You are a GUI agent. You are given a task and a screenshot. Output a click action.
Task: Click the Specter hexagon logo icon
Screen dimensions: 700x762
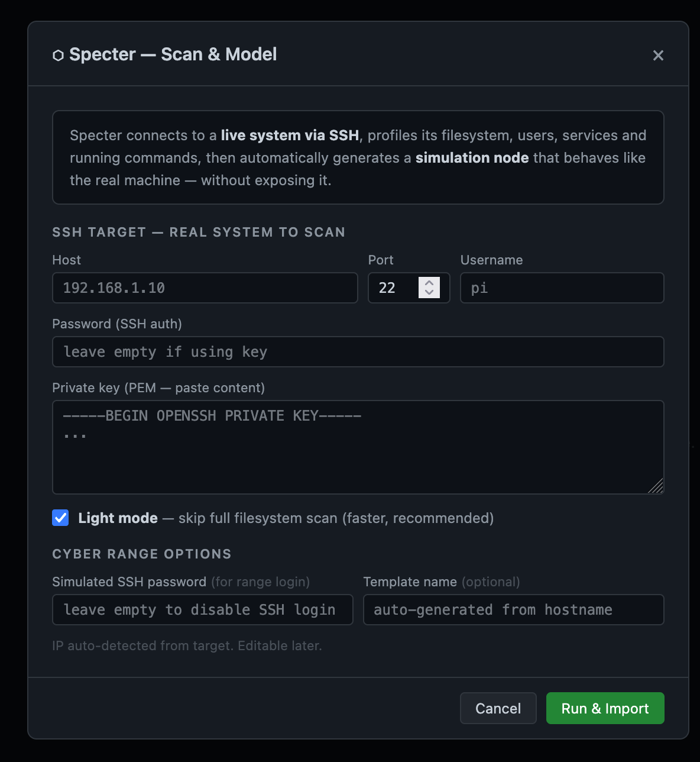(59, 55)
